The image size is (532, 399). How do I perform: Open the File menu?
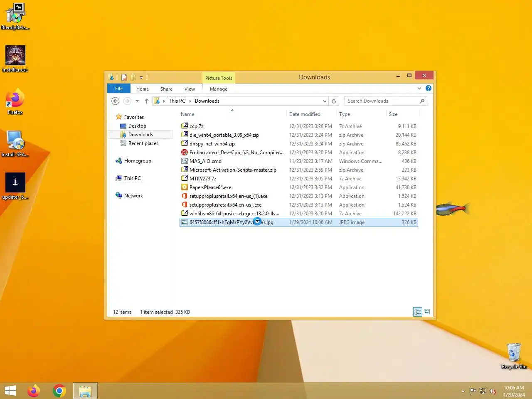[x=119, y=89]
